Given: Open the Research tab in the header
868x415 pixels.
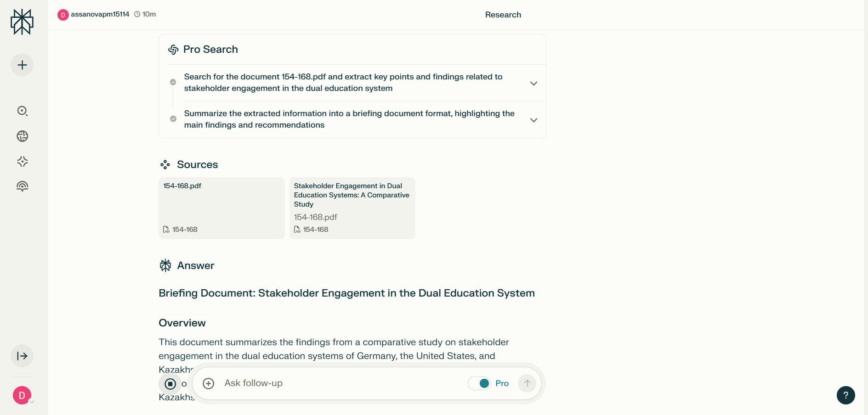Looking at the screenshot, I should [503, 15].
